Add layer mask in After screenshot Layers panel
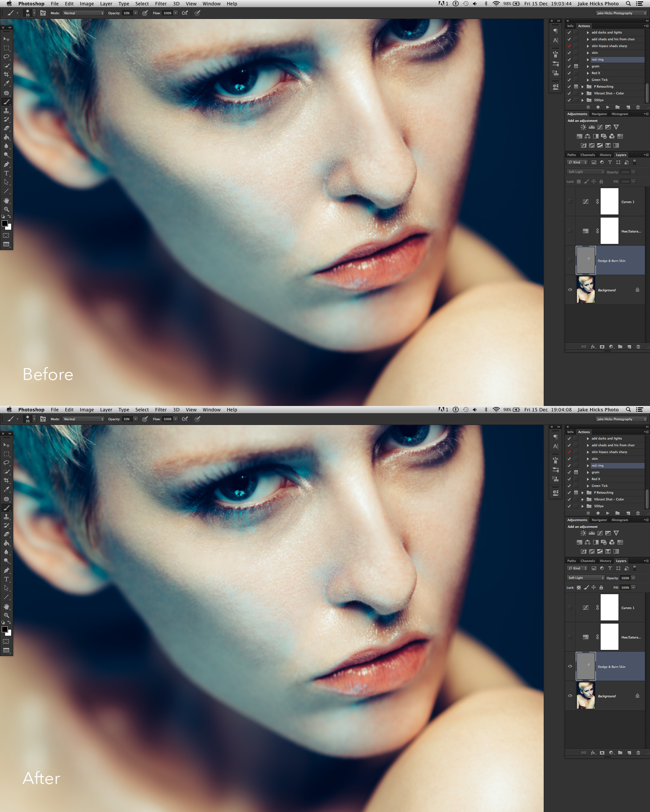Image resolution: width=650 pixels, height=812 pixels. 602,753
